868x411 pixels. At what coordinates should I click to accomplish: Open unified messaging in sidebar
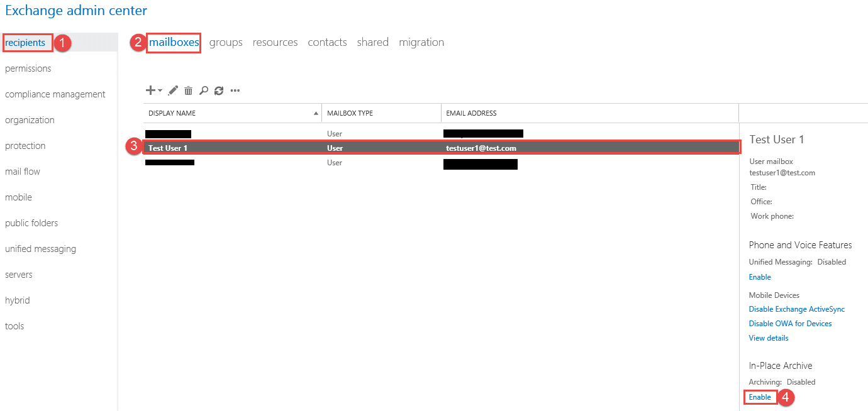[40, 249]
